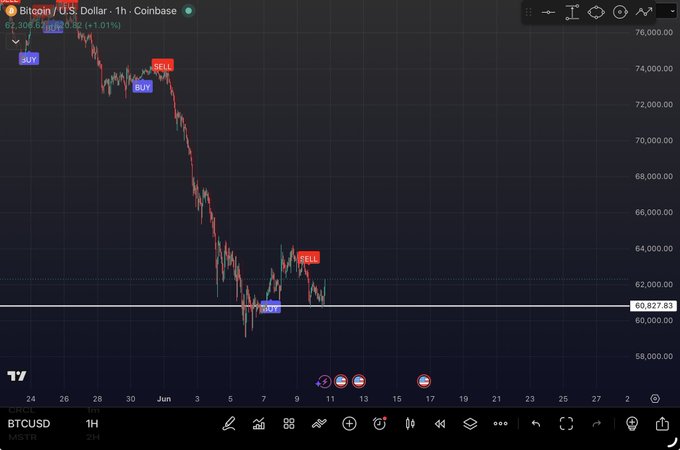
Task: Select the polyline path drawing tool
Action: [644, 12]
